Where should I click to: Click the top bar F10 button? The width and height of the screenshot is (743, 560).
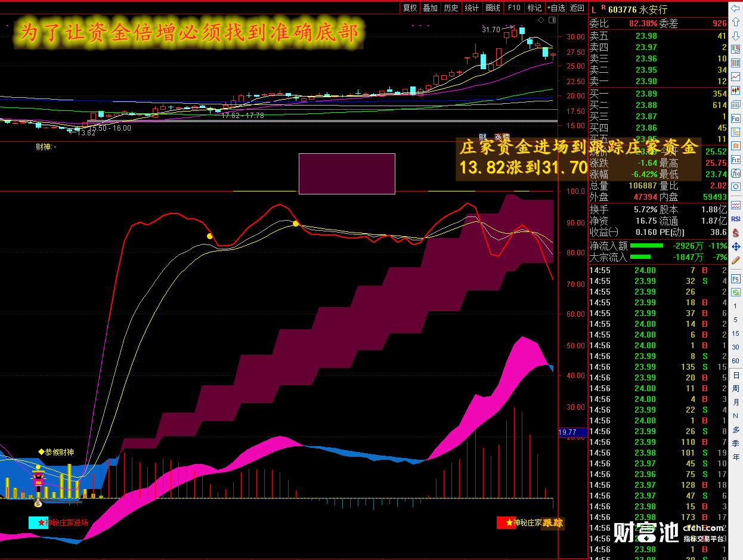point(513,8)
